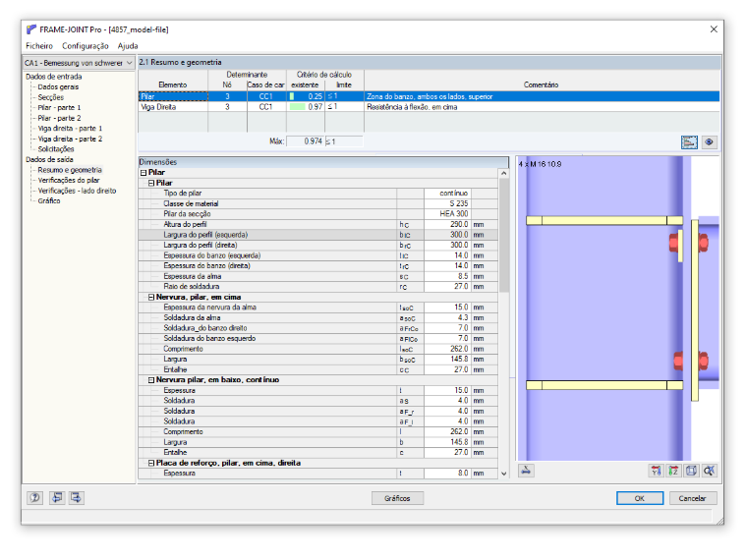The width and height of the screenshot is (747, 560).
Task: Open 'Pilar - parte 1' tree entry
Action: point(59,108)
